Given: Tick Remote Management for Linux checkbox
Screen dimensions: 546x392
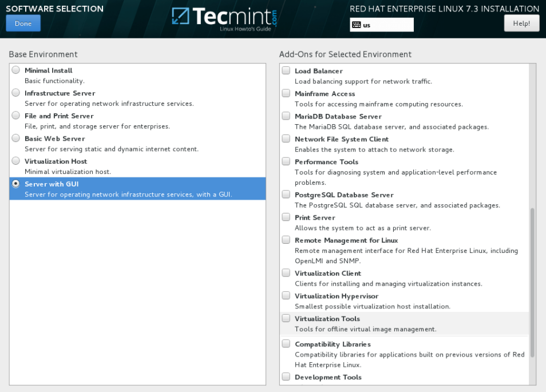Looking at the screenshot, I should pos(286,240).
